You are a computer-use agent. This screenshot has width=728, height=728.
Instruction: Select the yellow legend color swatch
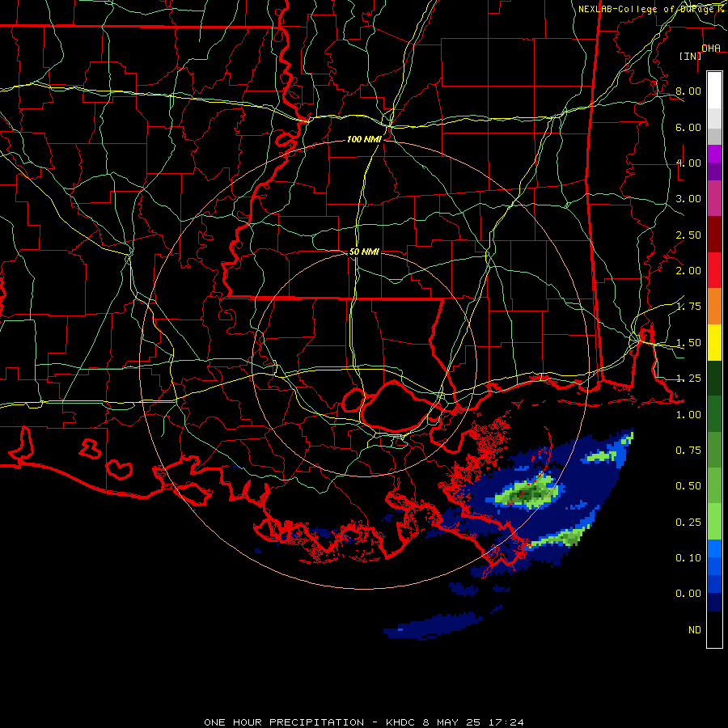click(x=714, y=343)
